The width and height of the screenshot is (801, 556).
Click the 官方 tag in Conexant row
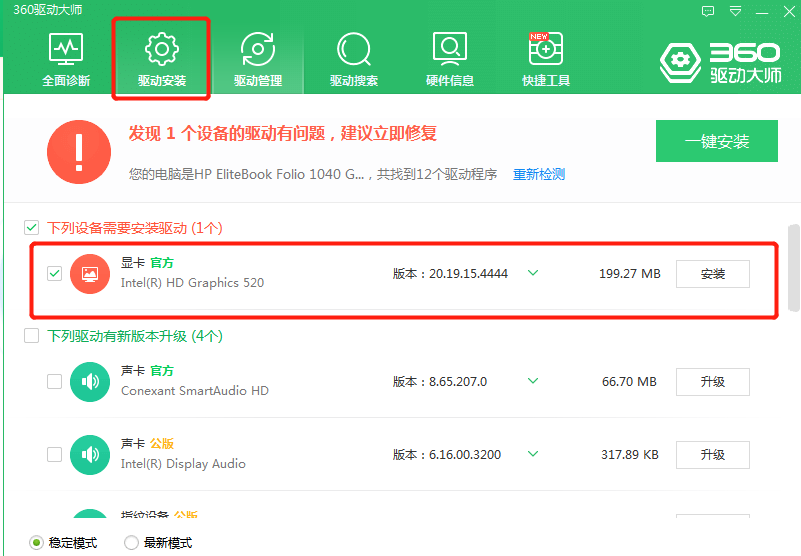pos(162,370)
